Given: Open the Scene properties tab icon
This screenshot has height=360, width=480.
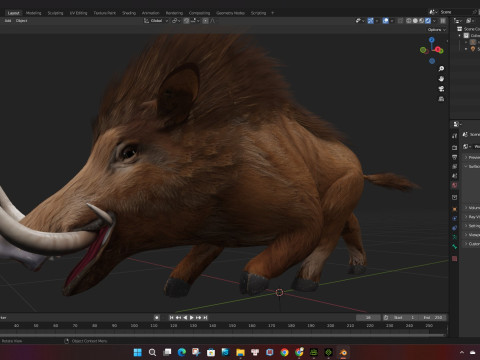Looking at the screenshot, I should pyautogui.click(x=454, y=176).
